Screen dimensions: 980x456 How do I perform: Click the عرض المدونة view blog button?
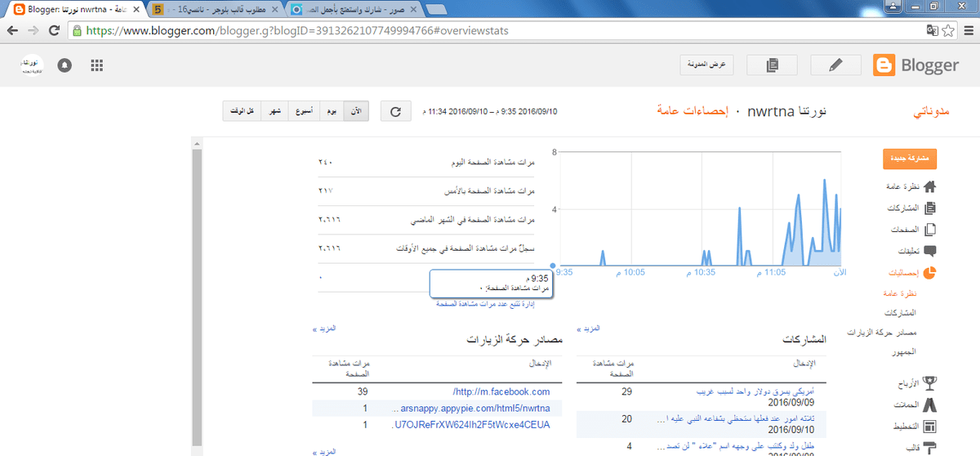tap(708, 65)
